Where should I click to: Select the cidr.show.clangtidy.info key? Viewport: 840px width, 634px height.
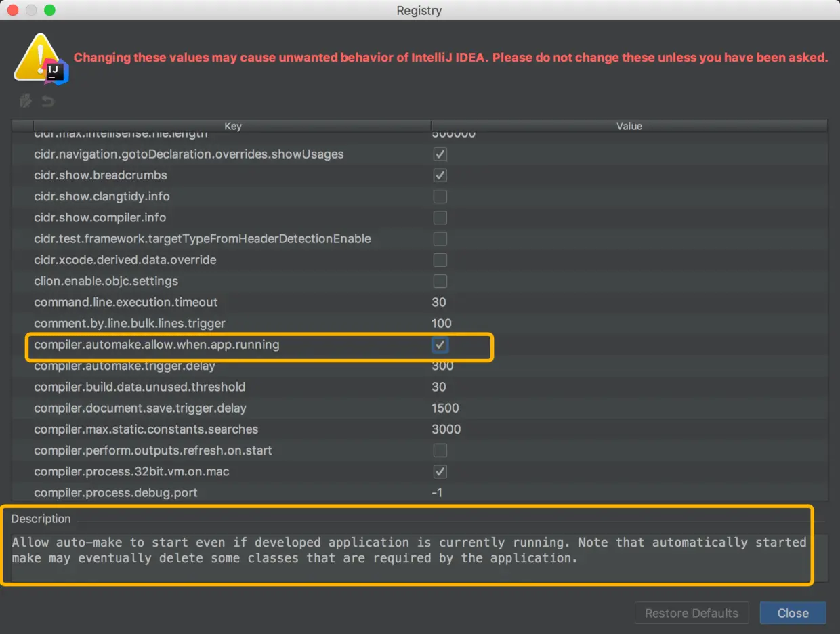[102, 196]
